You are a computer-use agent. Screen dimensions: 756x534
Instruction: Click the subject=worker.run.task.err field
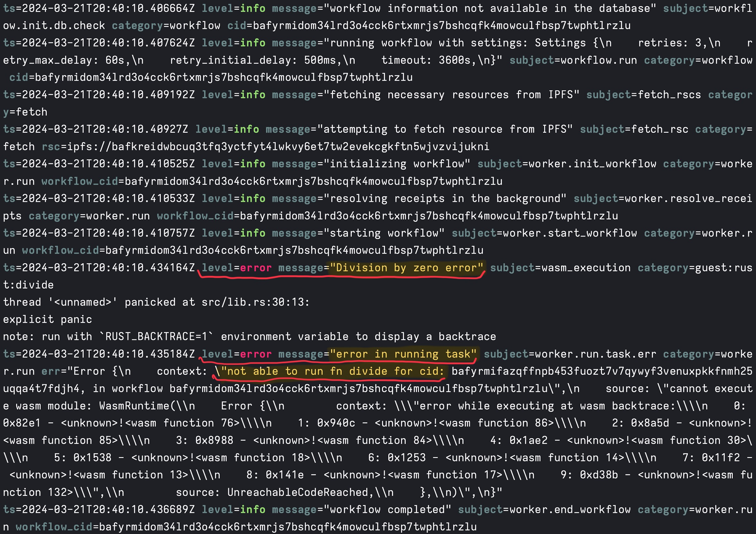[570, 354]
